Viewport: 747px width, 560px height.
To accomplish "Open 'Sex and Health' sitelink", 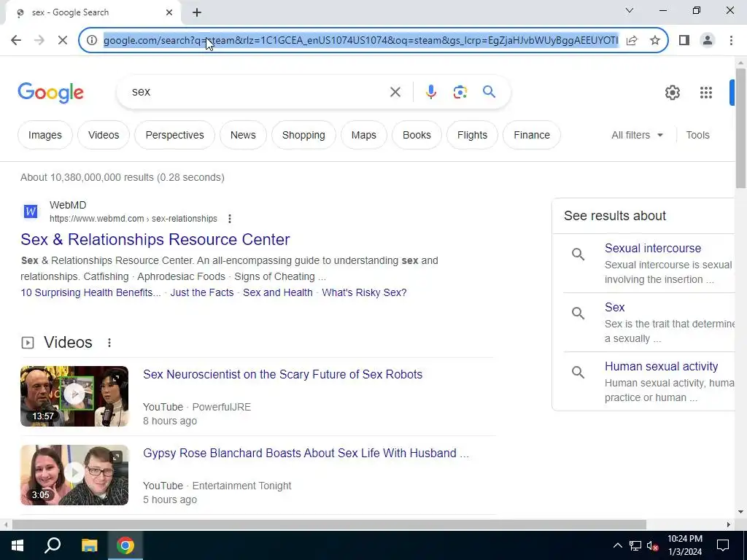I will tap(278, 292).
